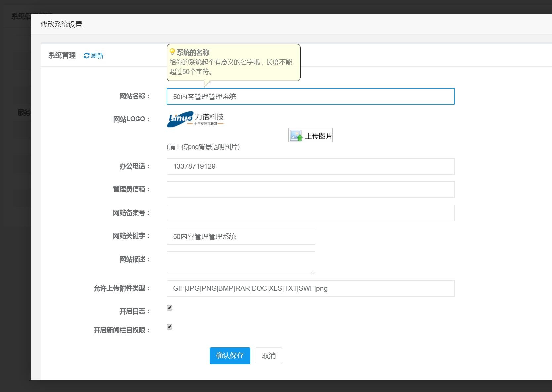
Task: Focus the 允许上传附件类型 field
Action: (x=311, y=288)
